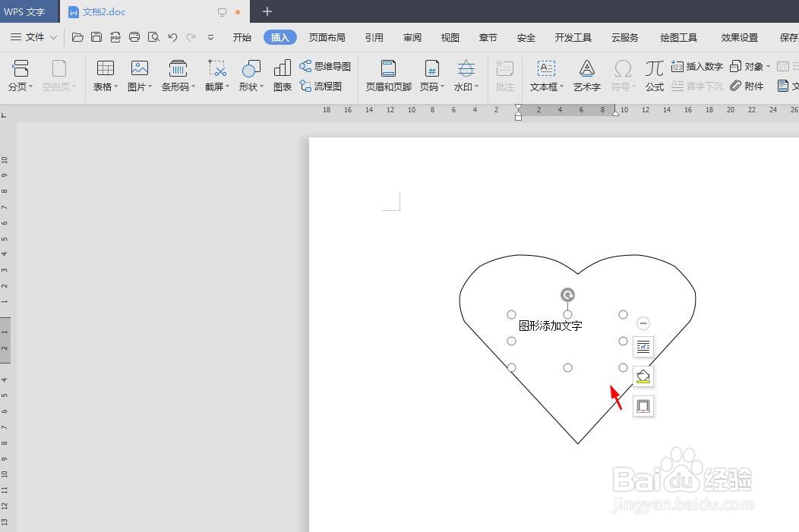Click the print icon
Image resolution: width=799 pixels, height=532 pixels.
coord(134,37)
